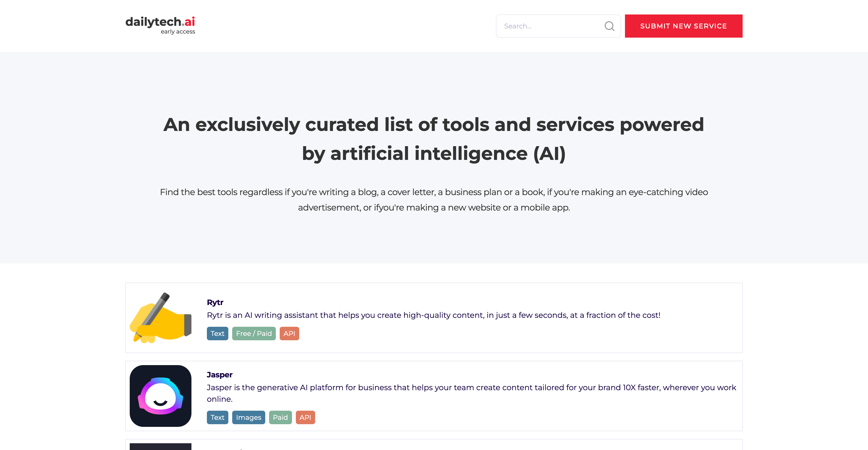Click the SUBMIT NEW SERVICE button
The height and width of the screenshot is (450, 868).
coord(684,26)
